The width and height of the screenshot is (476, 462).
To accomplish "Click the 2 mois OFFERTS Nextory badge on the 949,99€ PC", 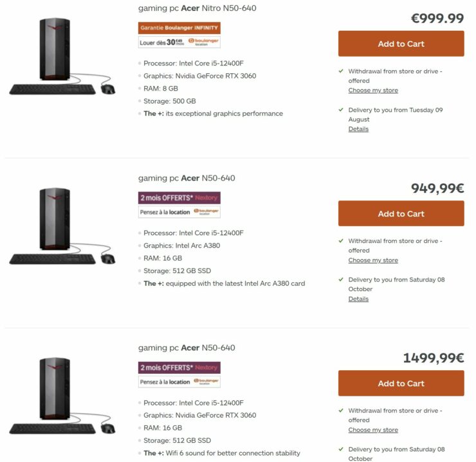I will (x=179, y=197).
